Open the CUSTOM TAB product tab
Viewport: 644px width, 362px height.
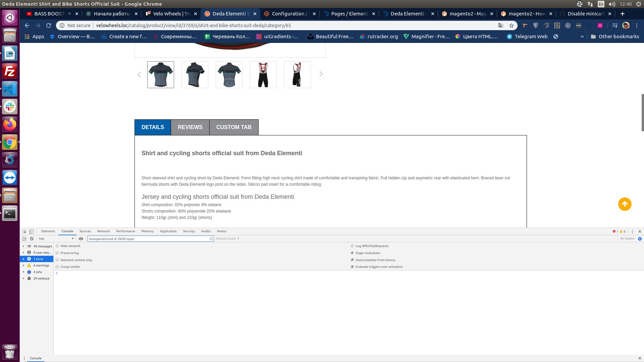234,127
